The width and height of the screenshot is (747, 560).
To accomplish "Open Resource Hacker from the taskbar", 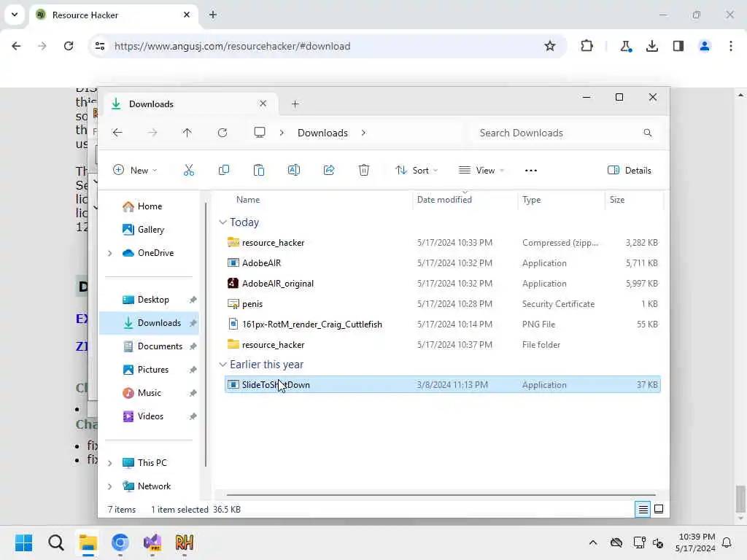I will coord(185,542).
